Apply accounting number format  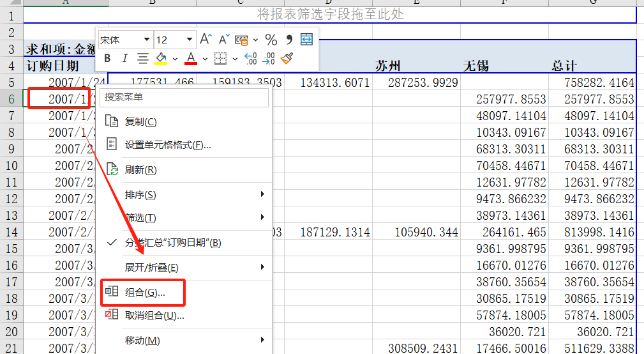pyautogui.click(x=241, y=40)
